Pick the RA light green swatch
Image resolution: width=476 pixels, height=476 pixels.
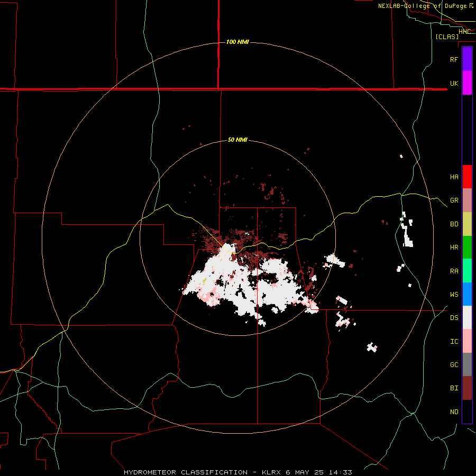point(467,271)
